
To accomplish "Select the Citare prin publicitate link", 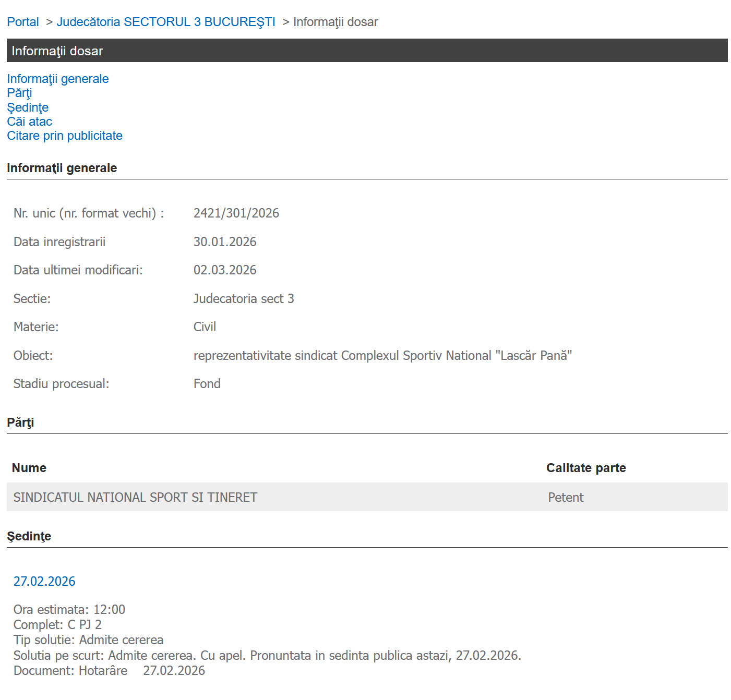I will pos(65,136).
